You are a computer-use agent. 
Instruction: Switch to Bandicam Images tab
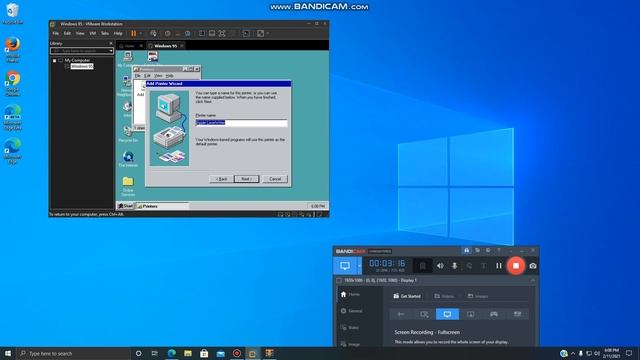click(478, 296)
